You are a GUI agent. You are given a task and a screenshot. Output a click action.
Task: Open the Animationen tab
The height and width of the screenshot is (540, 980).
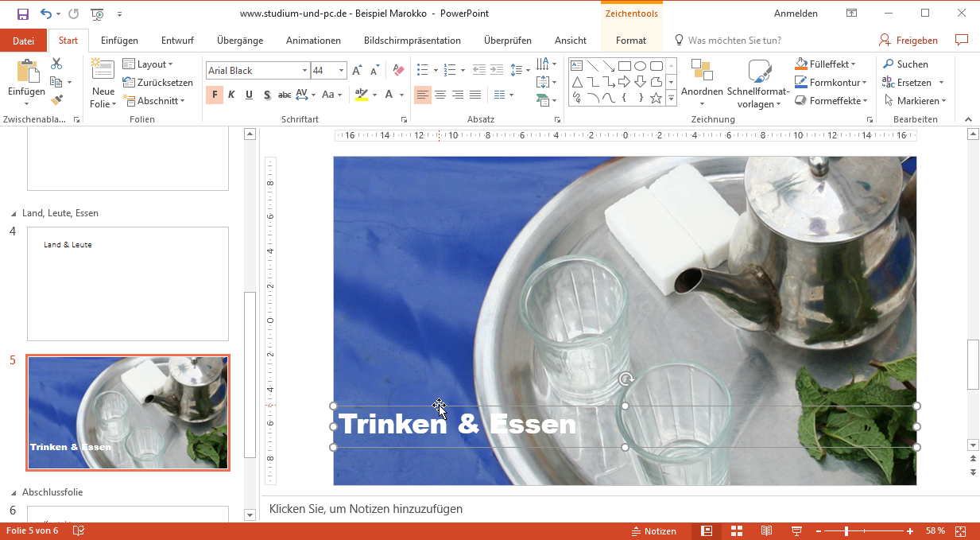click(x=313, y=41)
